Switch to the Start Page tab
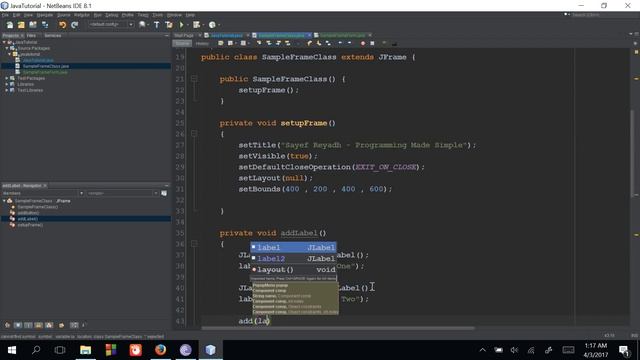This screenshot has height=360, width=640. pos(184,36)
